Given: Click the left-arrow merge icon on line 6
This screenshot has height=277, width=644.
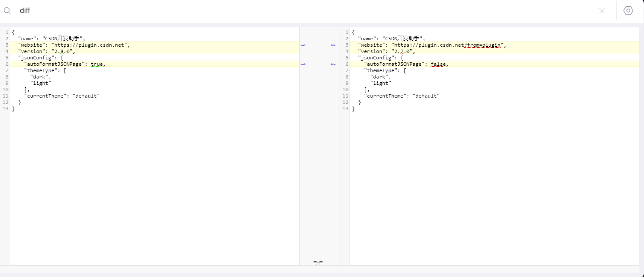Looking at the screenshot, I should click(x=333, y=64).
